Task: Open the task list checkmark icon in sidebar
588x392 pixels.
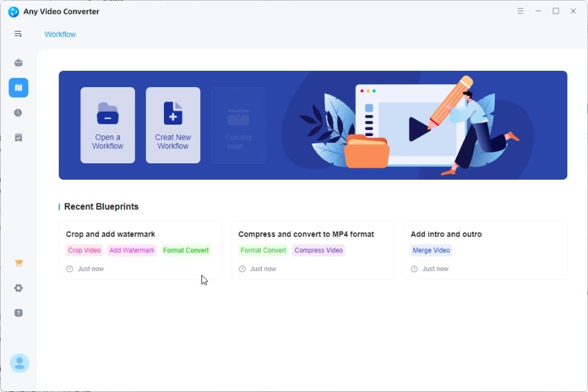Action: pos(18,138)
